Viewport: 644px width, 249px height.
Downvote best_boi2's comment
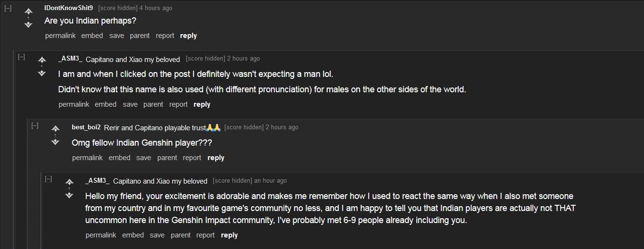click(55, 142)
